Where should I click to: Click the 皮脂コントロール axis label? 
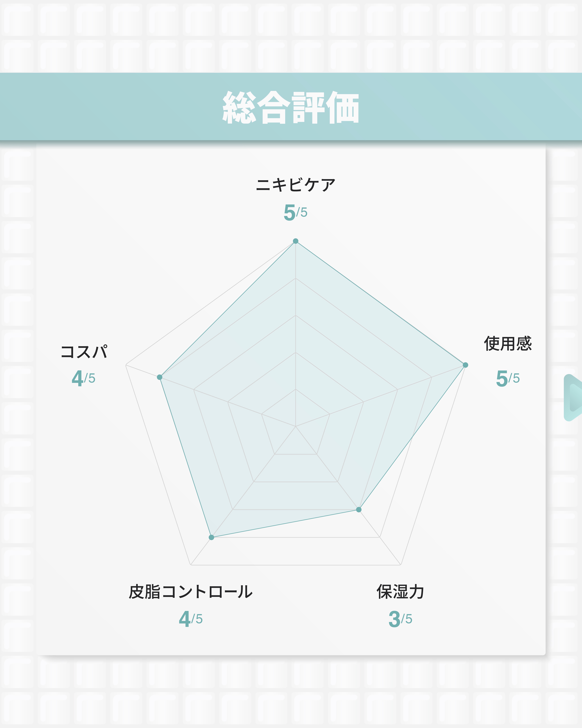[191, 592]
